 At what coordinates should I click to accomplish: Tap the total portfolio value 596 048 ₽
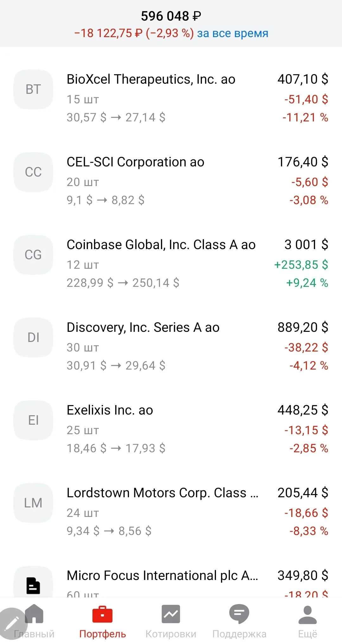(171, 16)
